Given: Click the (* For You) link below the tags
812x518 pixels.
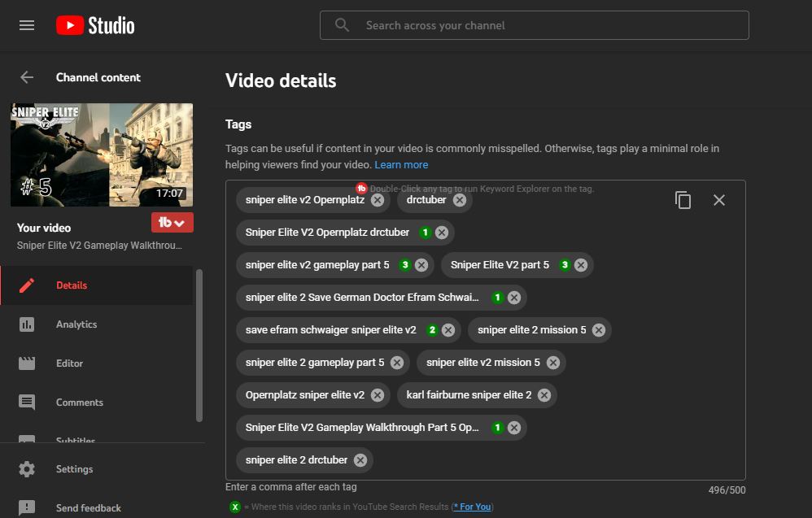Looking at the screenshot, I should pos(472,507).
